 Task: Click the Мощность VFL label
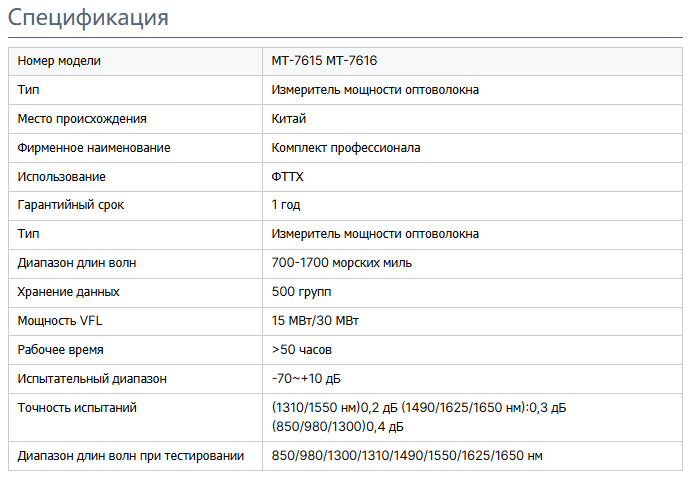[x=60, y=321]
